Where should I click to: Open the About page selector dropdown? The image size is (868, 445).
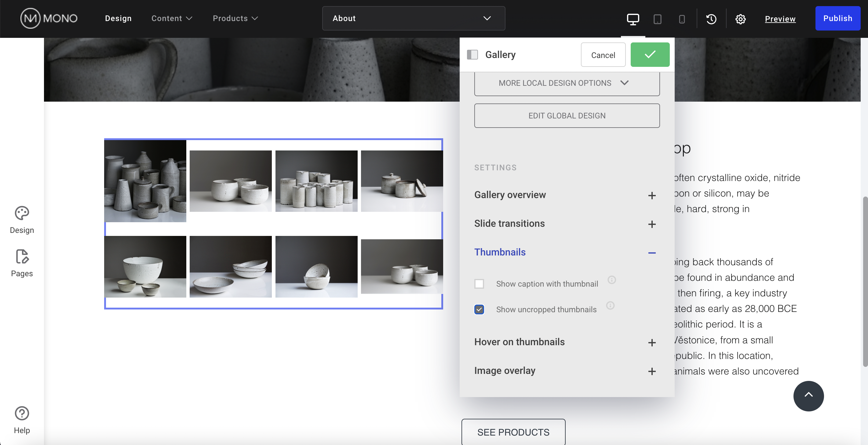coord(414,18)
